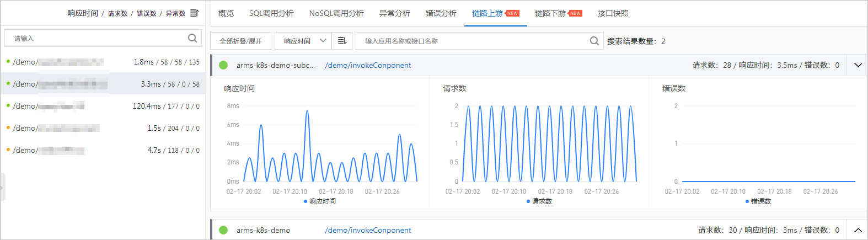This screenshot has width=868, height=240.
Task: Toggle the 请求数 legend under second chart
Action: point(539,201)
